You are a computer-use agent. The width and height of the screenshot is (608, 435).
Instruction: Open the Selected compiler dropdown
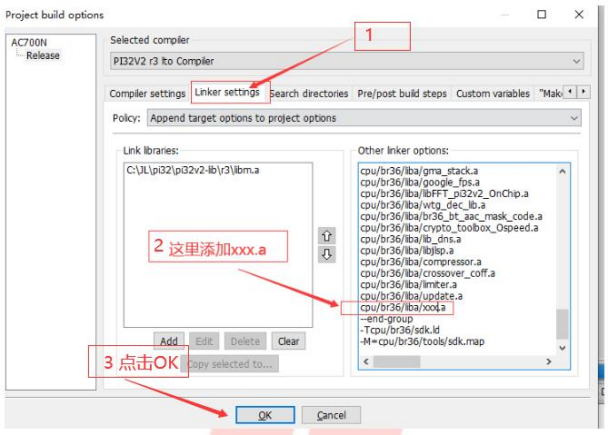tap(347, 61)
